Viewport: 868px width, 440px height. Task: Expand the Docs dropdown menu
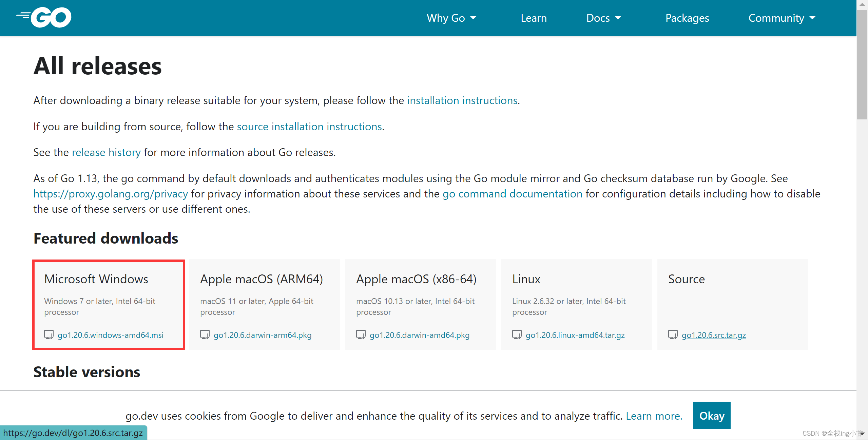click(604, 18)
